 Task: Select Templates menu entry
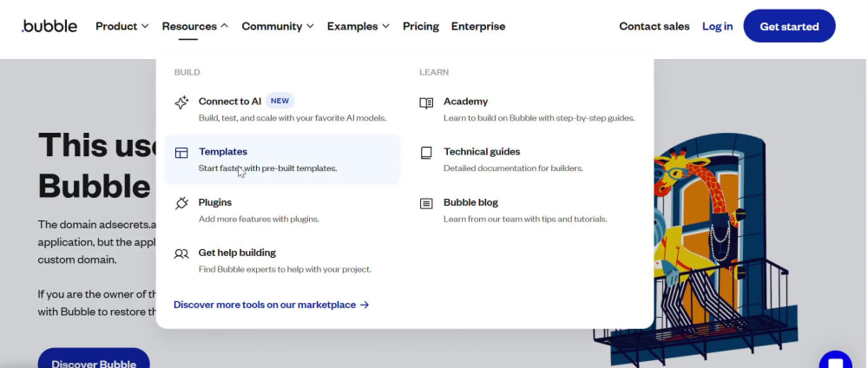tap(282, 160)
